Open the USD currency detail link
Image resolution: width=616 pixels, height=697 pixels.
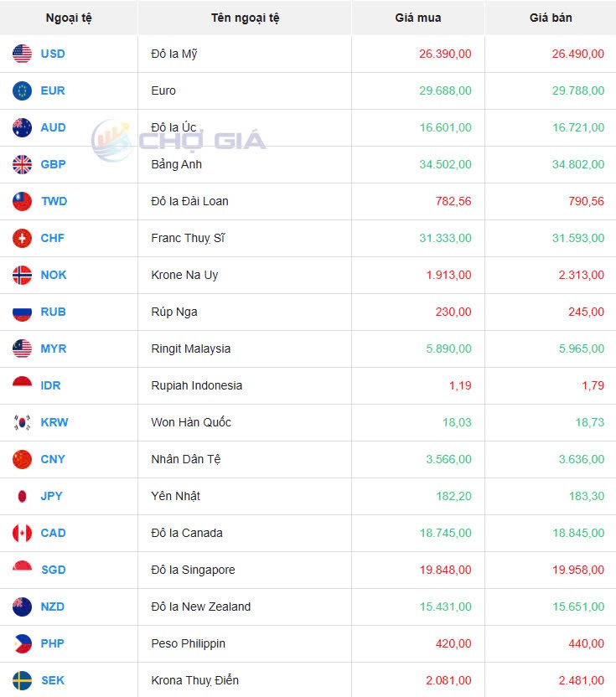pos(54,54)
